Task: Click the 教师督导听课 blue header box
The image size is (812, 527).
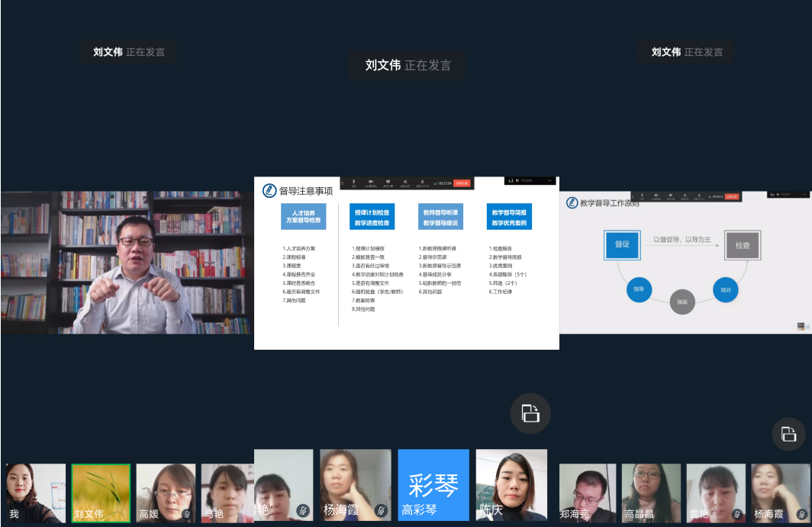Action: 440,217
